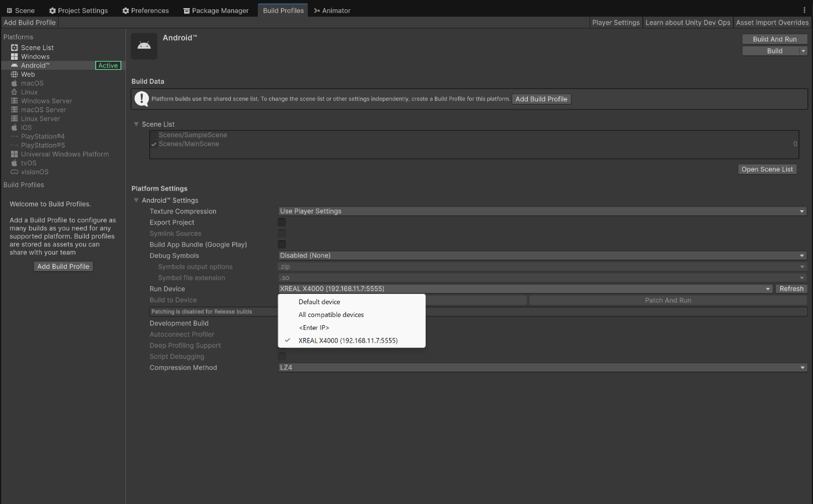The height and width of the screenshot is (504, 813).
Task: Select the visionOS headset icon
Action: [15, 172]
